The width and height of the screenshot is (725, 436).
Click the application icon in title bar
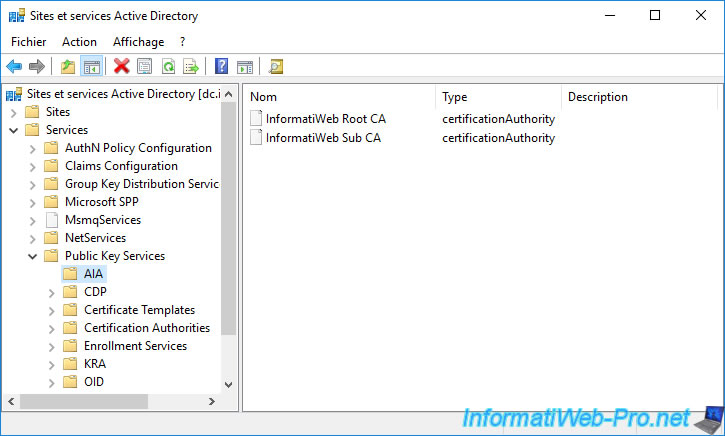[17, 16]
